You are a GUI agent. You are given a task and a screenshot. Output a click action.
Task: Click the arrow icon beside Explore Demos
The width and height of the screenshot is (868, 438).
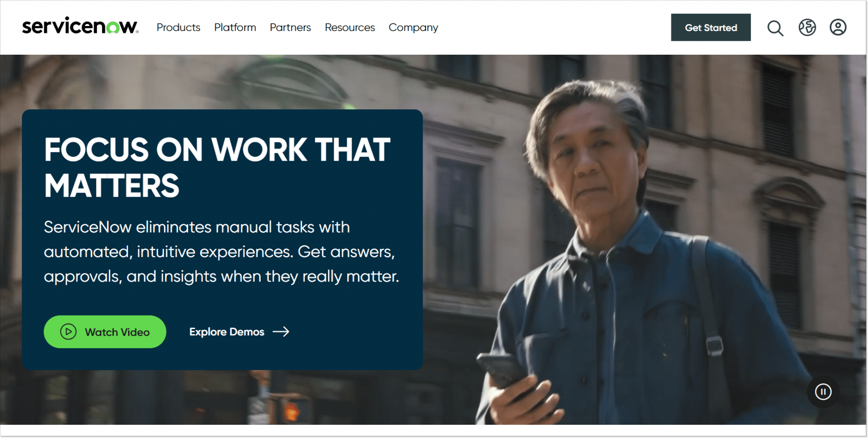tap(281, 332)
